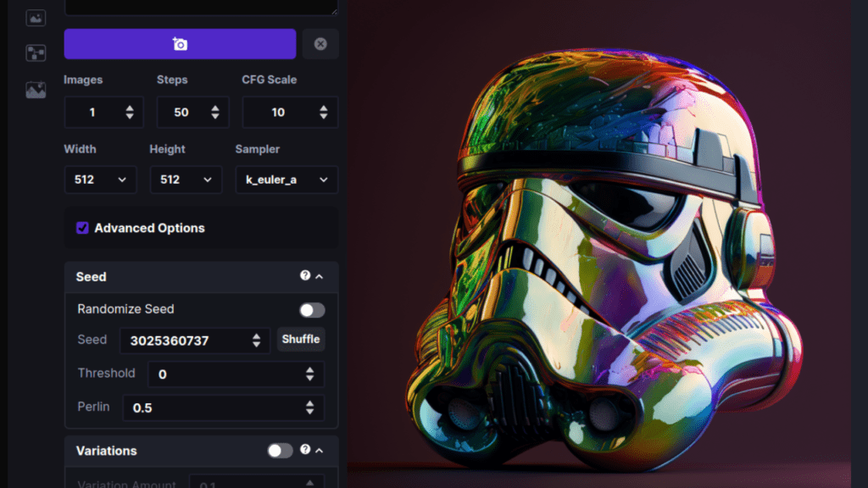
Task: Select the bottom image editing sidebar icon
Action: [x=36, y=89]
